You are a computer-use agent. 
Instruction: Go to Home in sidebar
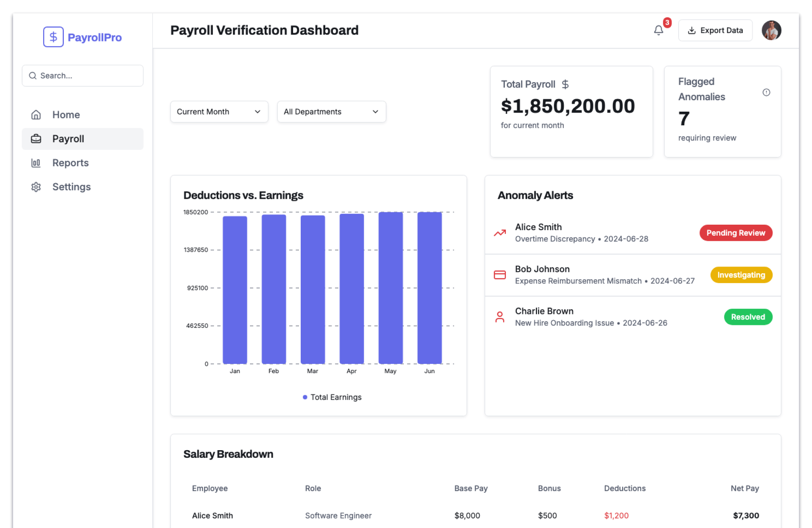point(66,115)
